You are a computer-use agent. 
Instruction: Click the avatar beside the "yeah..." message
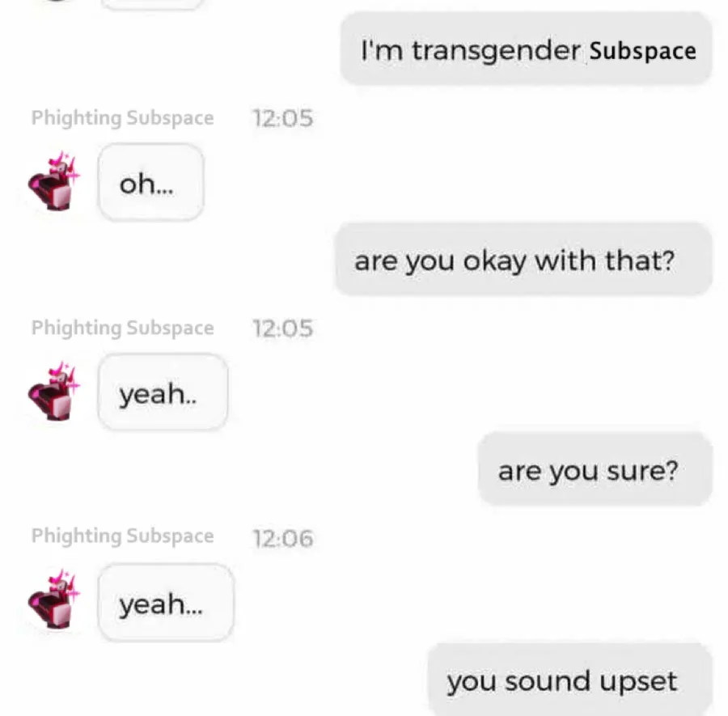click(x=54, y=600)
